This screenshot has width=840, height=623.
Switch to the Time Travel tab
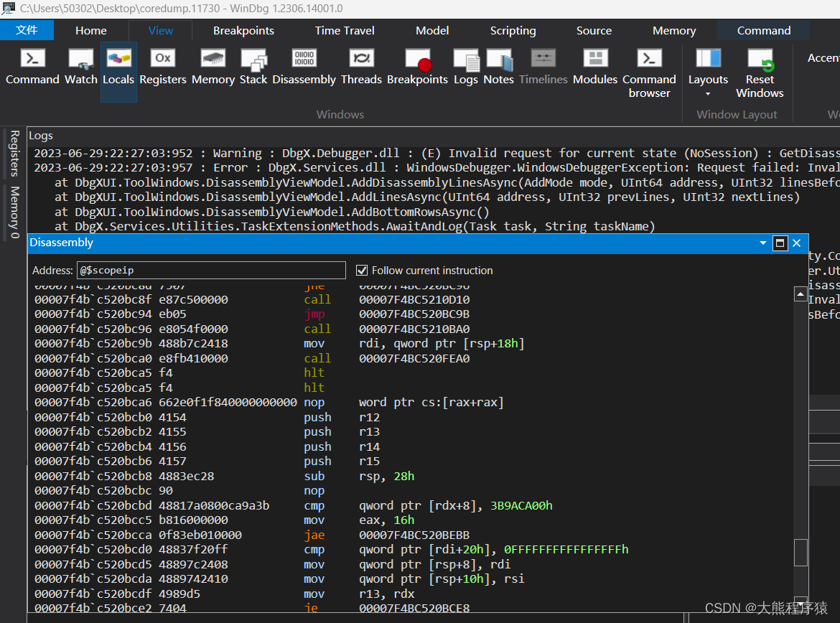(344, 31)
